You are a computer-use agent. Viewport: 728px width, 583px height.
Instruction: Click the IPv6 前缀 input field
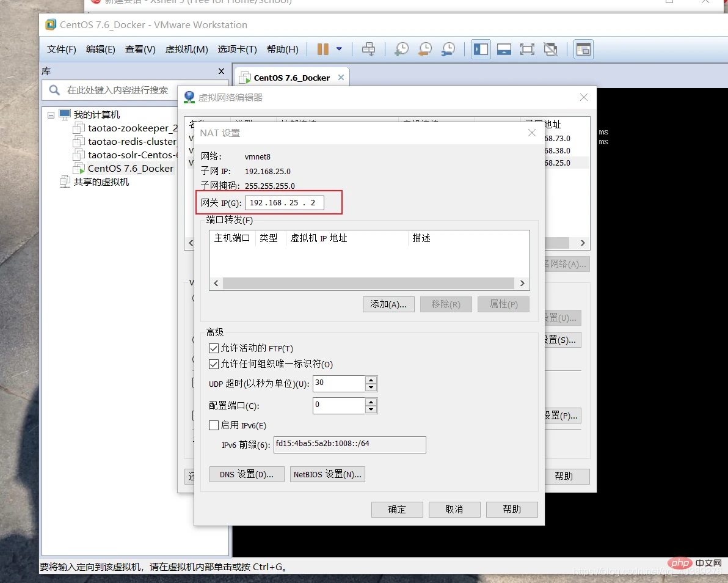(x=349, y=444)
